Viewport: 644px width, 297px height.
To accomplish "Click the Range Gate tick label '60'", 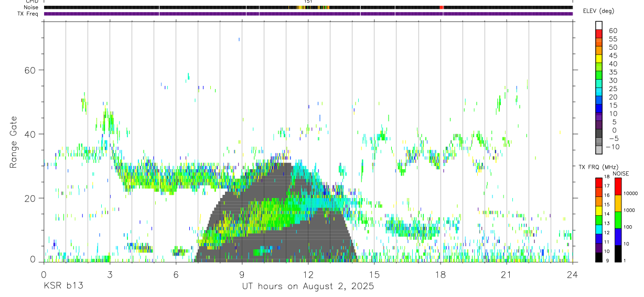I will pos(30,70).
